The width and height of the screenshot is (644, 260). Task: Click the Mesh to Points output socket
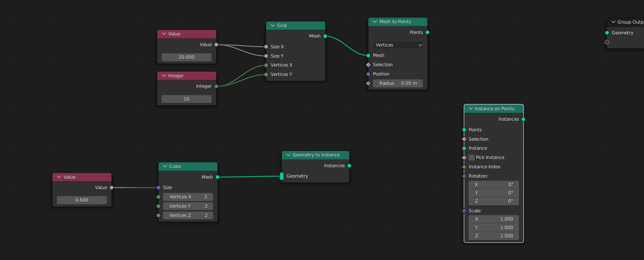pos(427,33)
